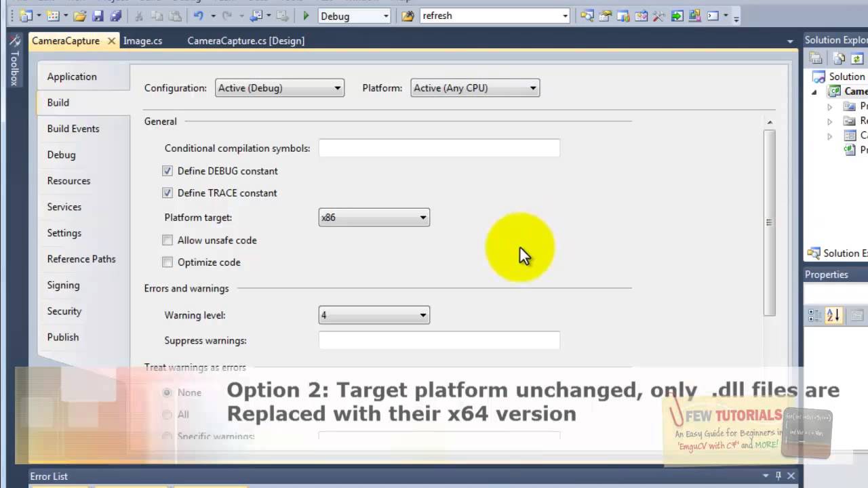This screenshot has height=488, width=868.
Task: Enable Allow unsafe code
Action: pyautogui.click(x=167, y=240)
